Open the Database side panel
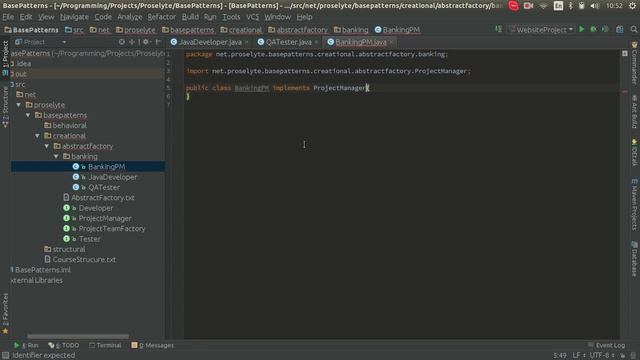The height and width of the screenshot is (360, 640). (x=634, y=259)
